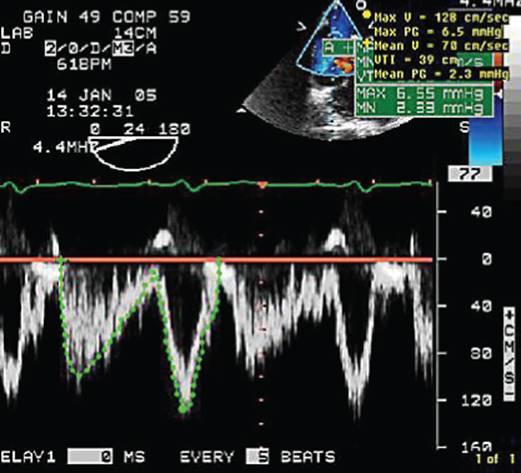Screen dimensions: 521x473
Task: Click the red triangle ECG marker
Action: tap(262, 185)
